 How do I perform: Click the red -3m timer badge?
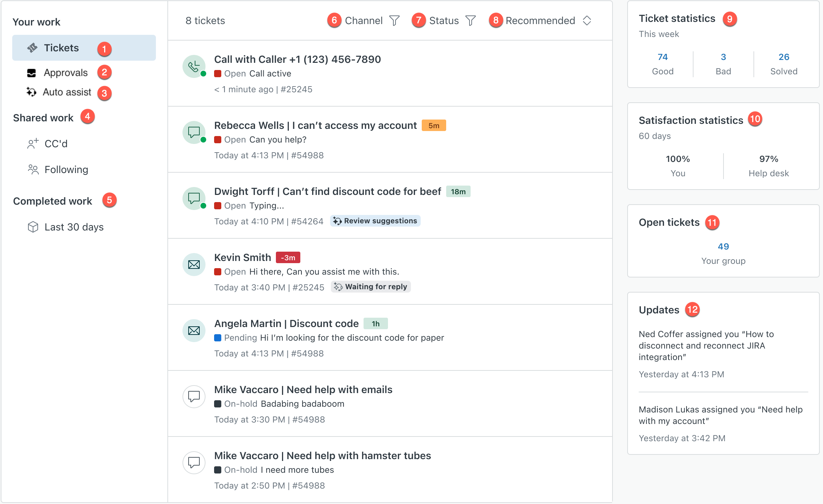[x=288, y=257]
